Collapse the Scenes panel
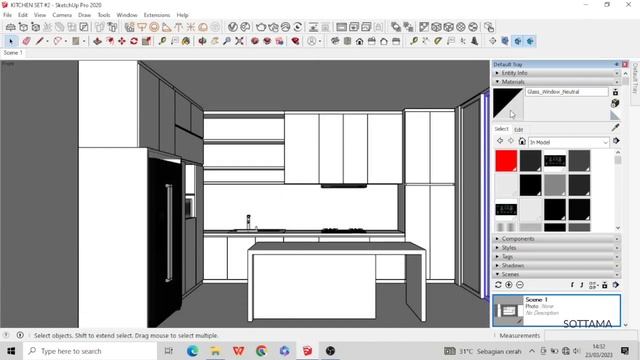This screenshot has height=360, width=640. (556, 274)
